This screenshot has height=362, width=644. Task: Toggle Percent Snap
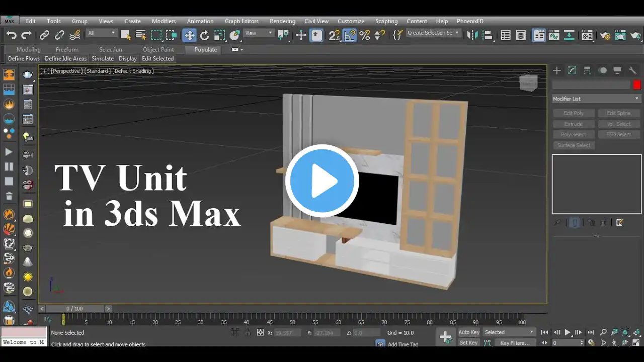tap(365, 35)
